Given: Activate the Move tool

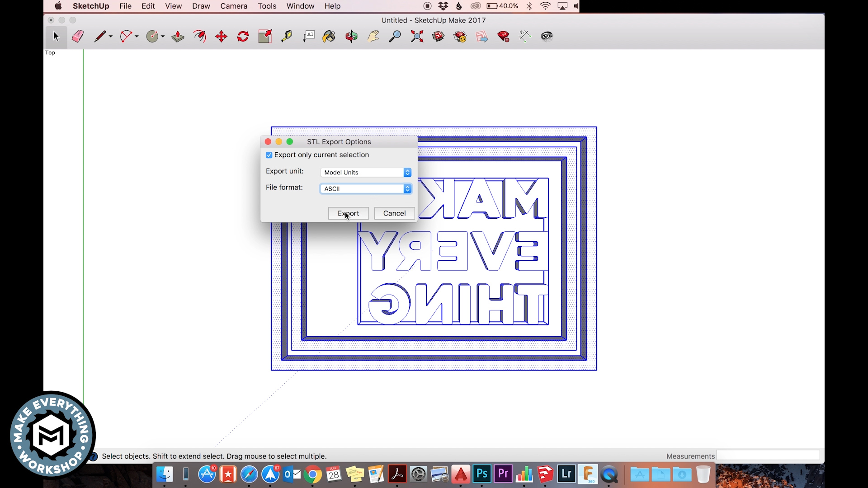Looking at the screenshot, I should tap(221, 36).
